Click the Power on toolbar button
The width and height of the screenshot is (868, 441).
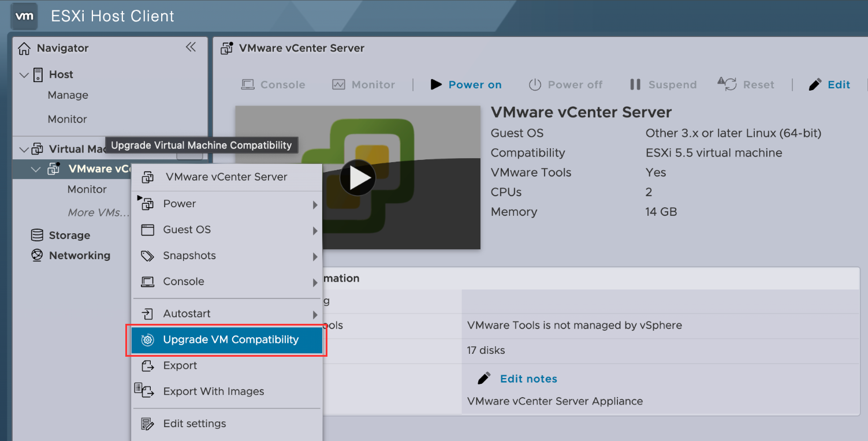tap(466, 84)
